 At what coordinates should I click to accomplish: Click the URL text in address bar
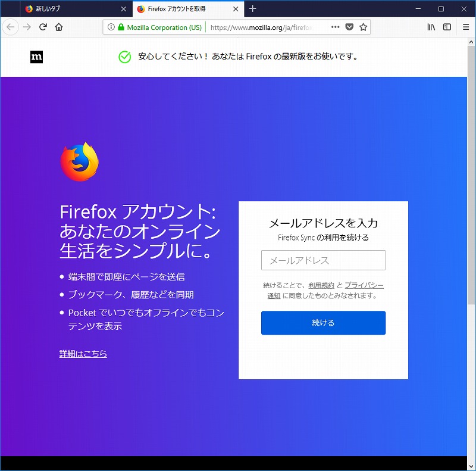point(261,27)
